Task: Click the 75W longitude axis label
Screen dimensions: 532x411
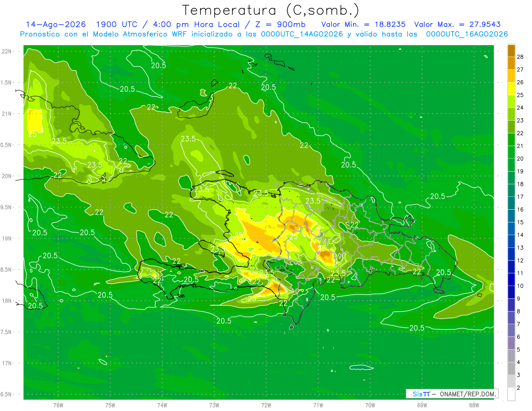Action: click(110, 405)
